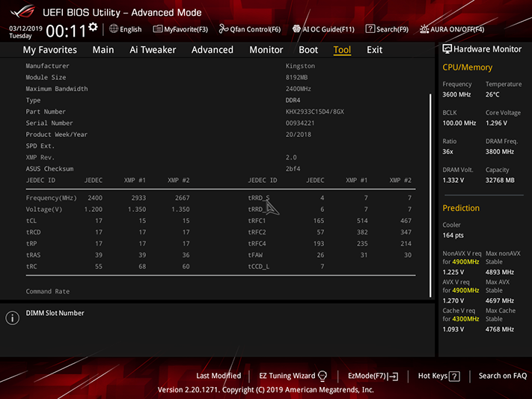Select the Command Rate row
Image resolution: width=532 pixels, height=399 pixels.
(221, 291)
